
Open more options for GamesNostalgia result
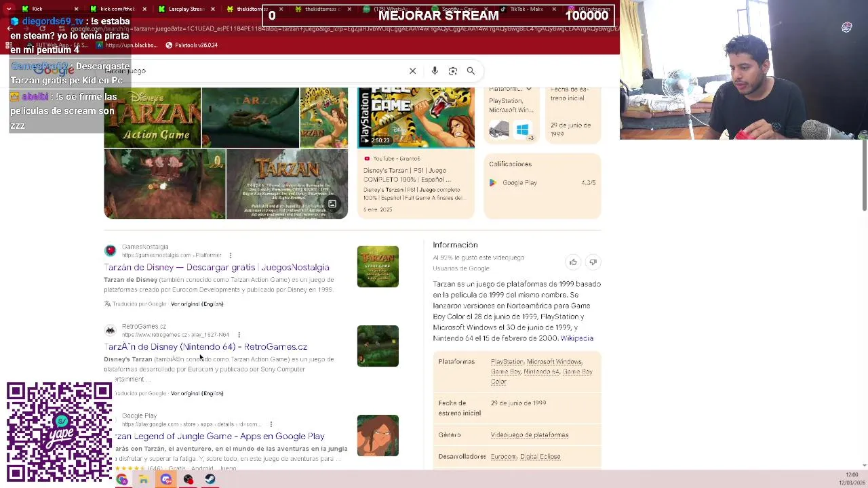[231, 256]
